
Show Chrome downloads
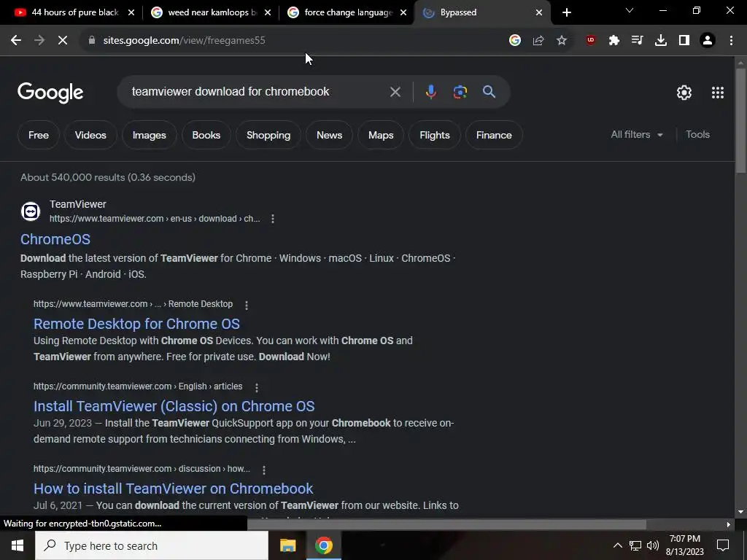[x=661, y=41]
